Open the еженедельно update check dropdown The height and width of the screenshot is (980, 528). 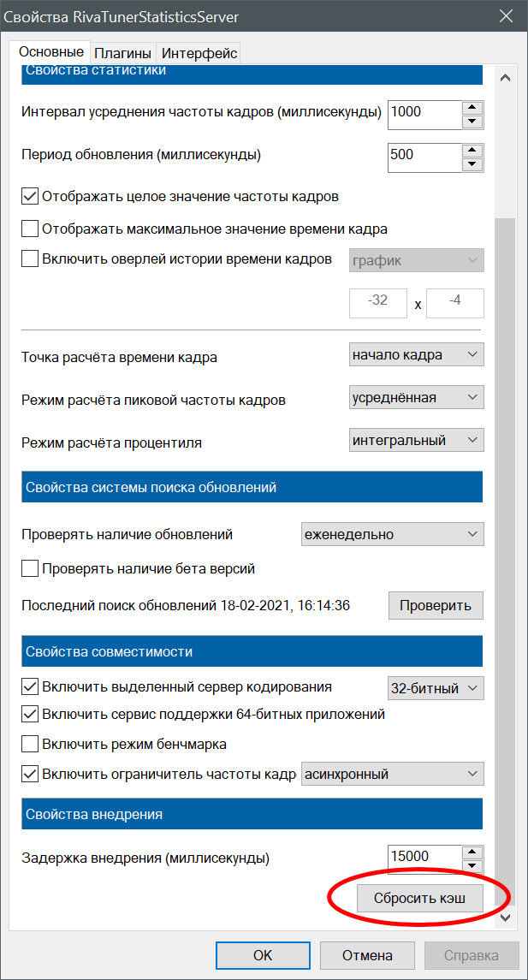(393, 534)
